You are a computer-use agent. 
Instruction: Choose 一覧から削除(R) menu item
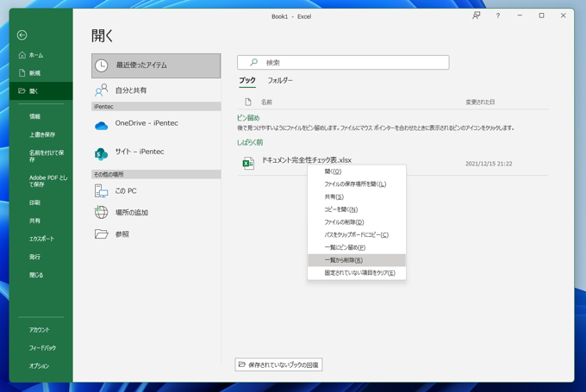pos(357,260)
